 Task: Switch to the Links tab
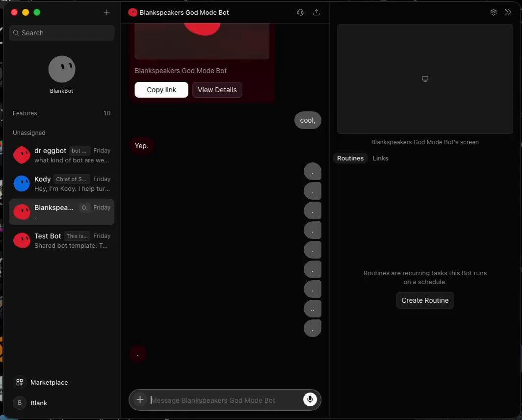381,158
